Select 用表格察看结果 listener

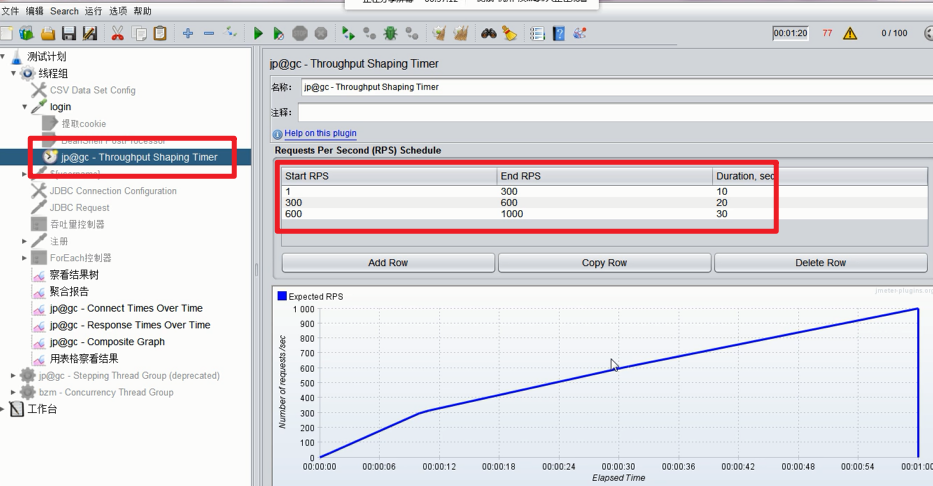(84, 359)
